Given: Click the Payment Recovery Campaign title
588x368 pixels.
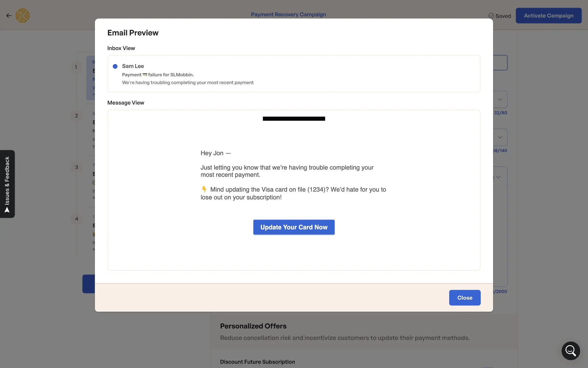Looking at the screenshot, I should click(x=288, y=14).
